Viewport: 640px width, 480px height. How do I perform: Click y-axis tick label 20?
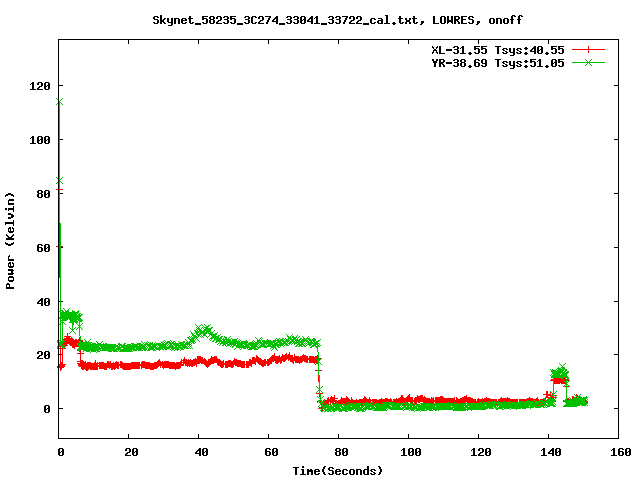(43, 355)
